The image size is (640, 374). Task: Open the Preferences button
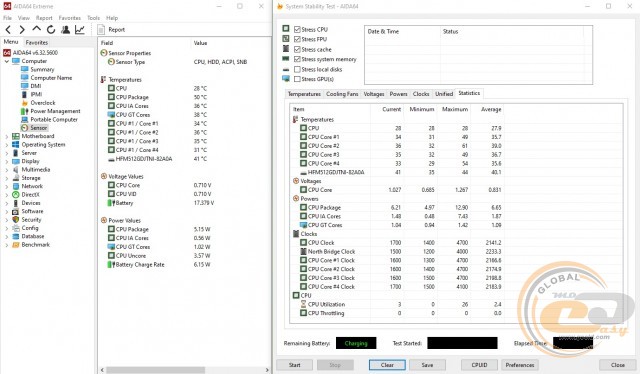pyautogui.click(x=520, y=365)
